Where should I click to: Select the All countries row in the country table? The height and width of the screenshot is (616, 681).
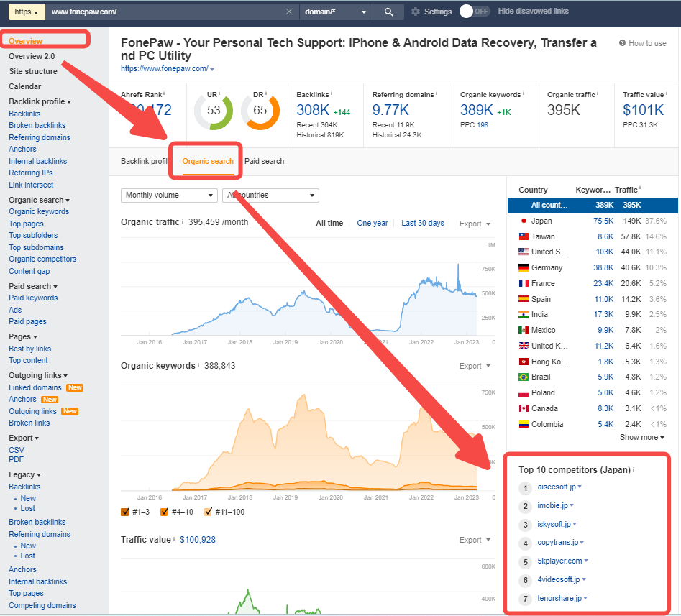pos(593,205)
